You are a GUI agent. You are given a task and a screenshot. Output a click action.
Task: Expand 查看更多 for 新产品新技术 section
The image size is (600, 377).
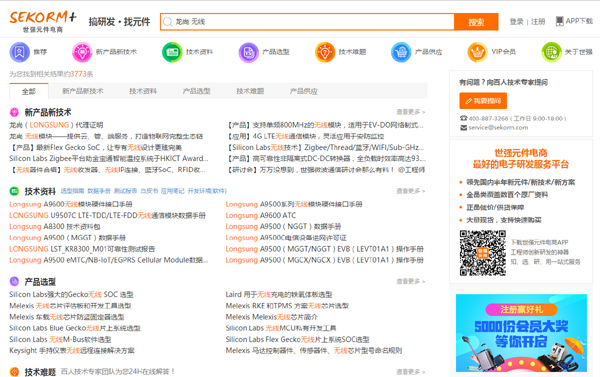coord(410,112)
